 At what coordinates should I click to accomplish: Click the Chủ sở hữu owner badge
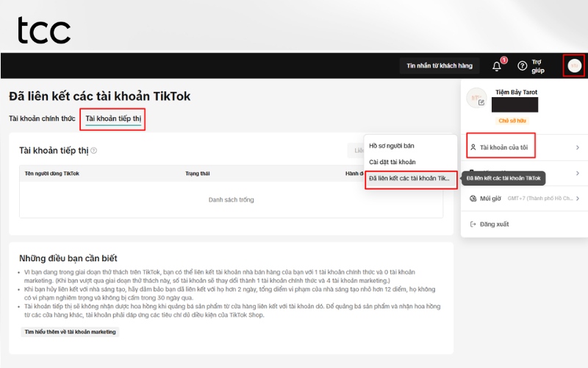512,121
